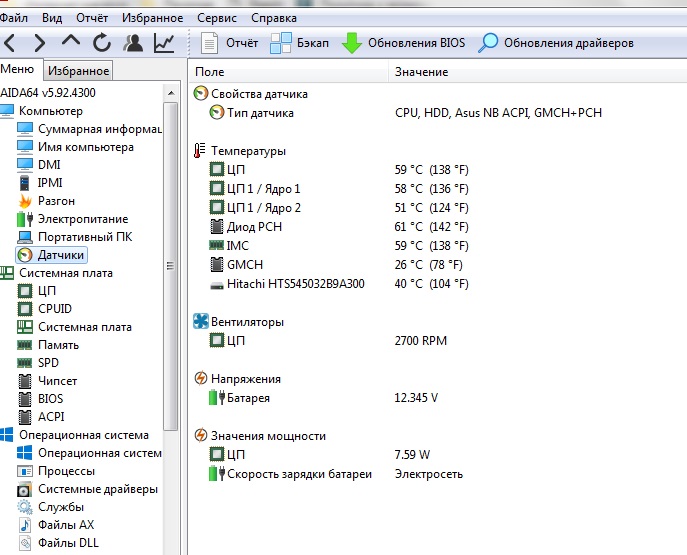
Task: Open IPMI in the tree
Action: [x=40, y=183]
